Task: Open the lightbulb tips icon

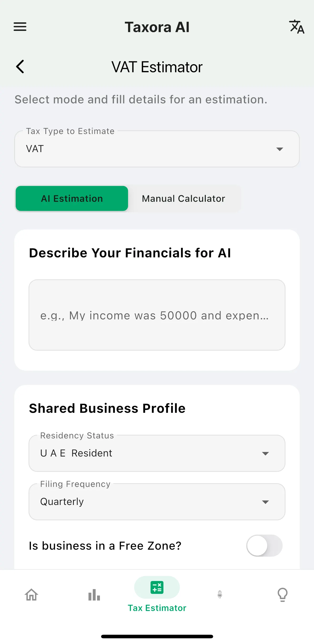Action: 283,595
